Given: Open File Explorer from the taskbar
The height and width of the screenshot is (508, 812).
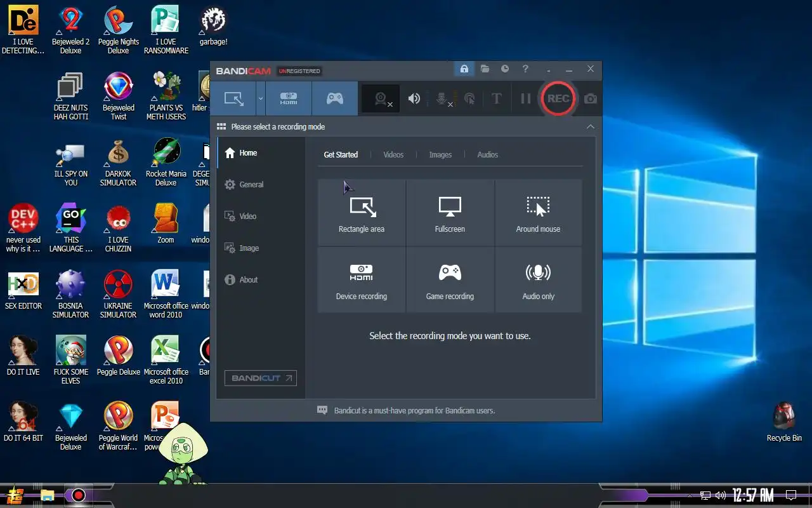Looking at the screenshot, I should [x=47, y=495].
